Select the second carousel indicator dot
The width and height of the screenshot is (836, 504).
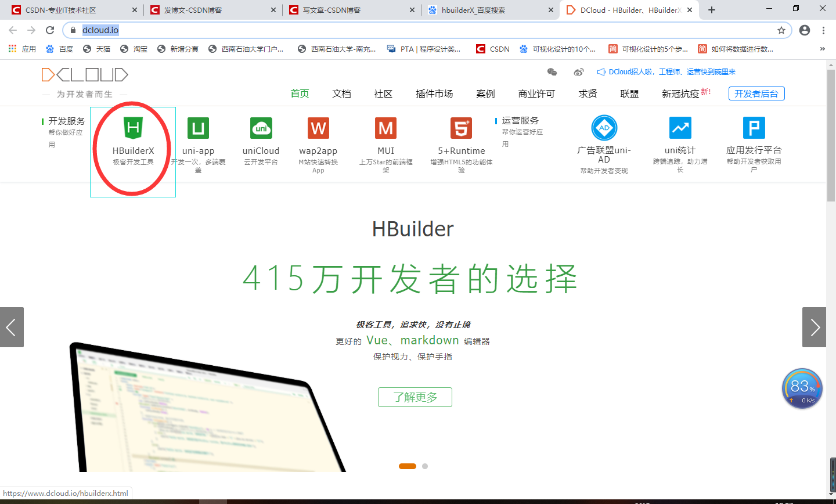click(x=425, y=466)
